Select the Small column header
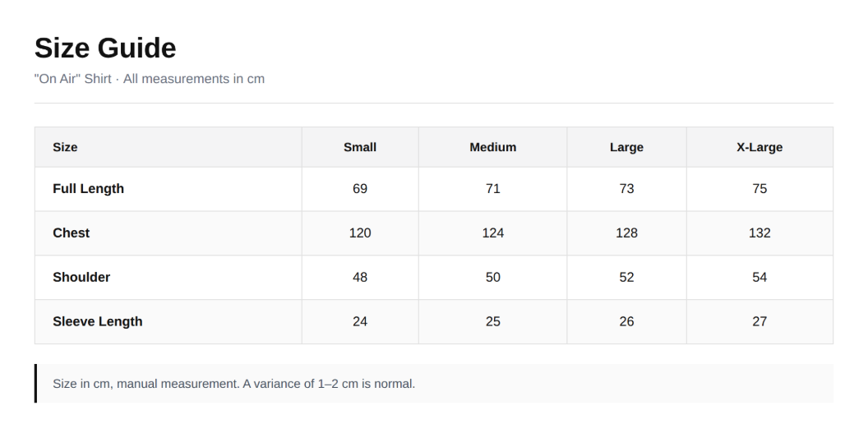 [360, 147]
